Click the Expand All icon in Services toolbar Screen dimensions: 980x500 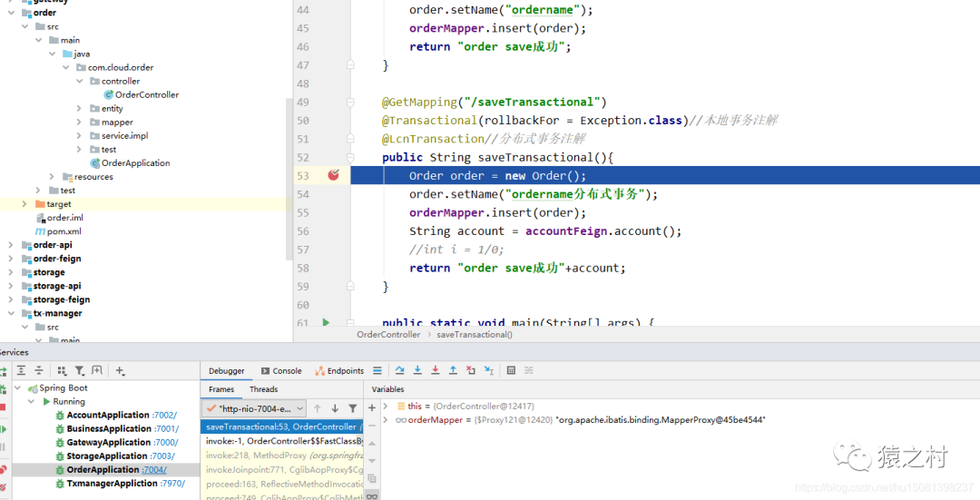21,370
